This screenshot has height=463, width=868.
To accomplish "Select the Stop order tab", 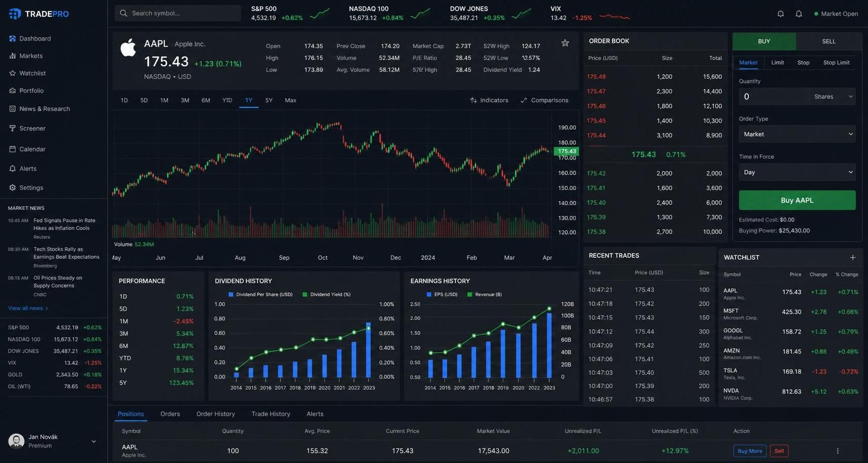I will [803, 63].
